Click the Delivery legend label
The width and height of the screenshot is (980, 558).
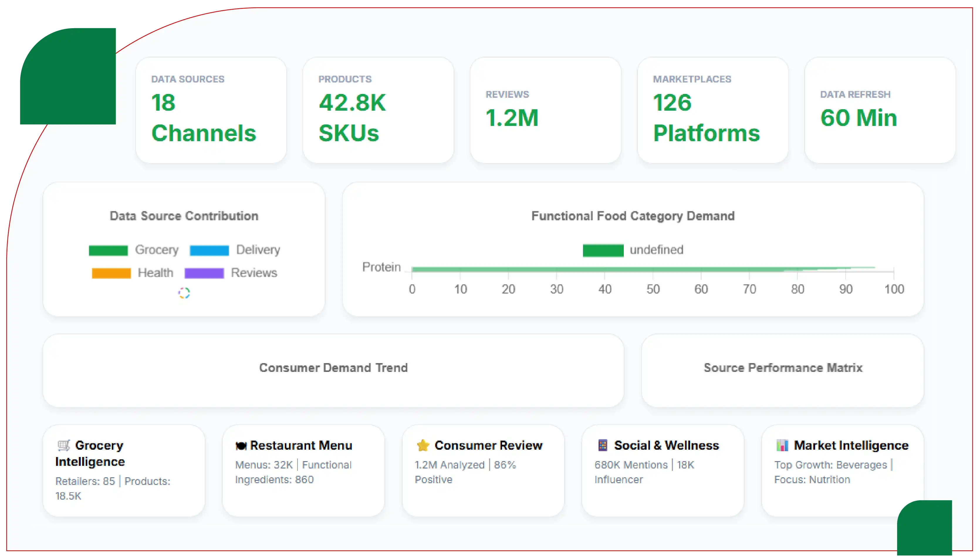(258, 250)
